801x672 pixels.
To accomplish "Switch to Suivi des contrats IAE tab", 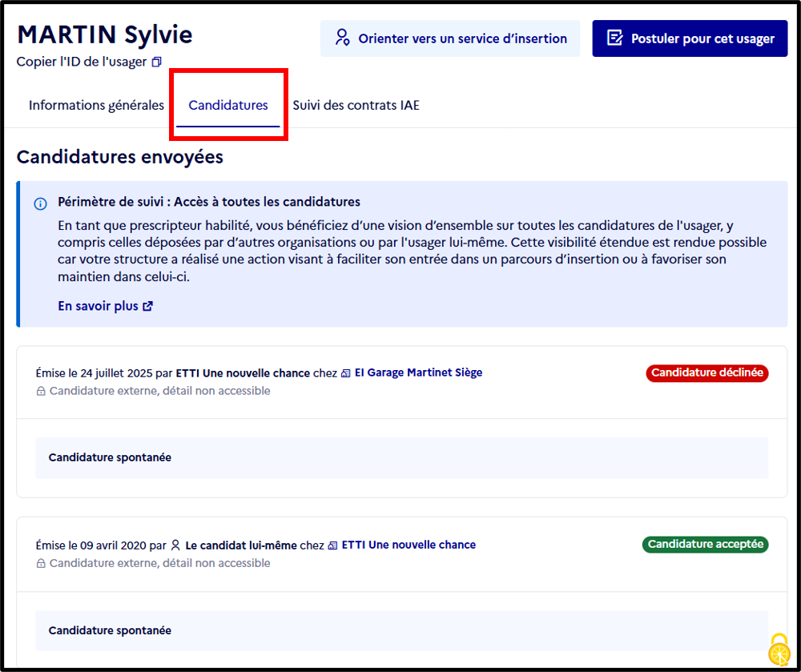I will (356, 105).
